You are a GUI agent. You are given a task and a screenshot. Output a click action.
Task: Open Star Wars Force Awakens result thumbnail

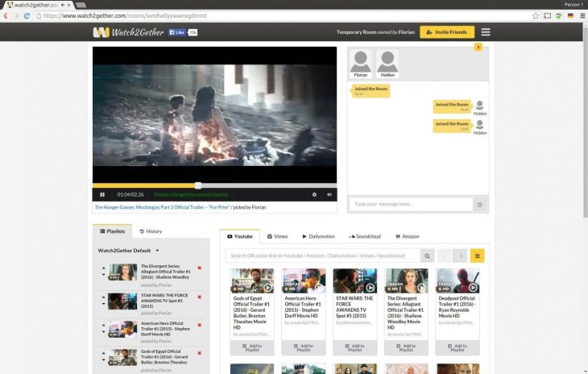pyautogui.click(x=354, y=281)
